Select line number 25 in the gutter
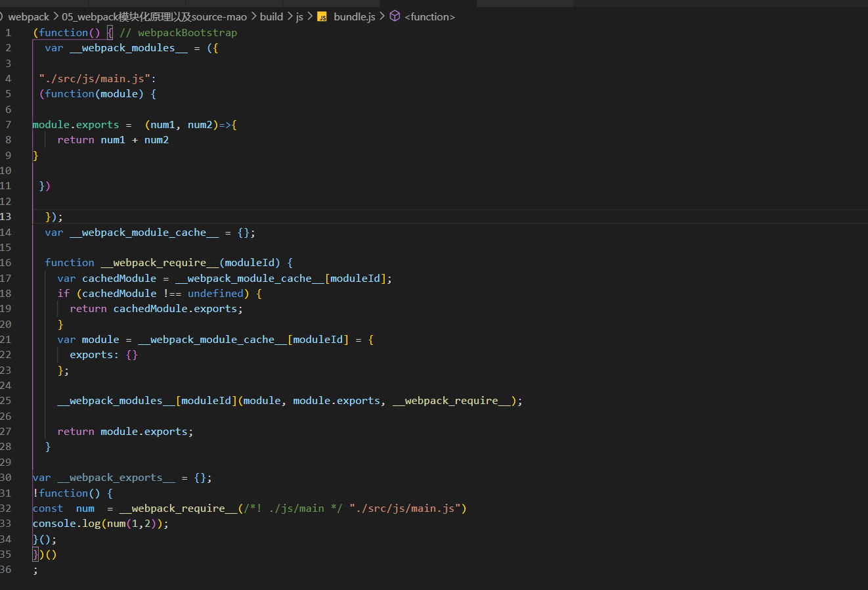The image size is (868, 590). (6, 401)
